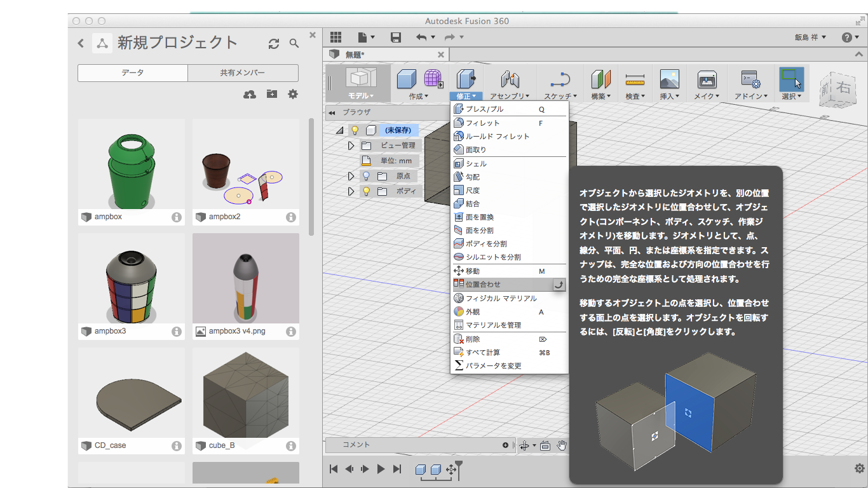Go back with the project back arrow
Screen dimensions: 868x488
point(81,43)
